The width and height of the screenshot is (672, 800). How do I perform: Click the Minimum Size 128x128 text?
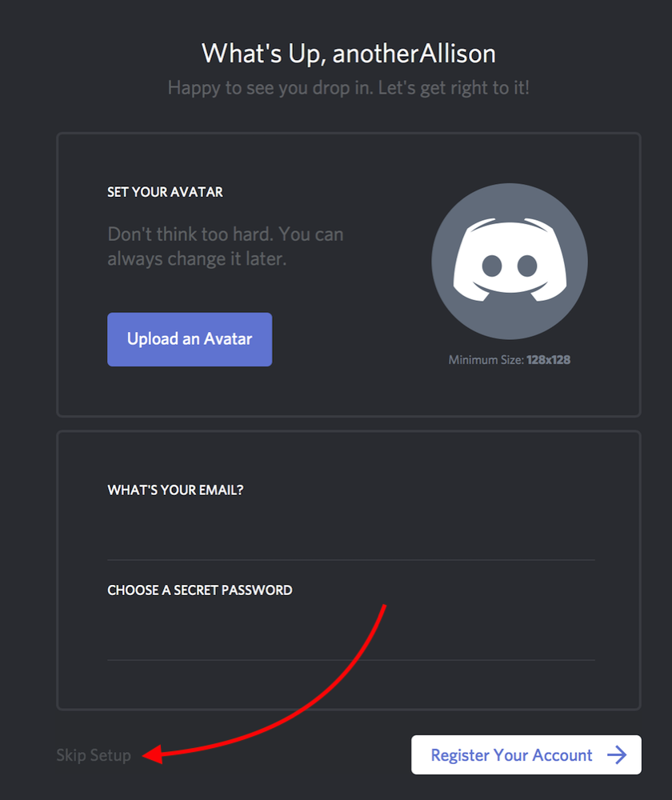coord(510,360)
